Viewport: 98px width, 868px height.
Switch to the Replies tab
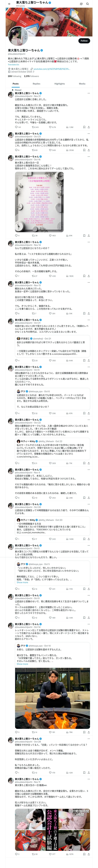(36, 84)
